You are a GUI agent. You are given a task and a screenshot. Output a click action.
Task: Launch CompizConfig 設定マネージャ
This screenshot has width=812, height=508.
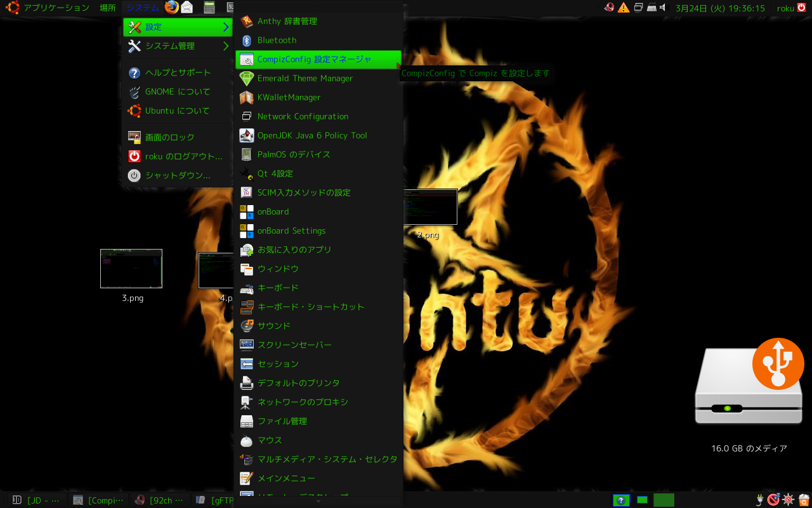click(318, 60)
